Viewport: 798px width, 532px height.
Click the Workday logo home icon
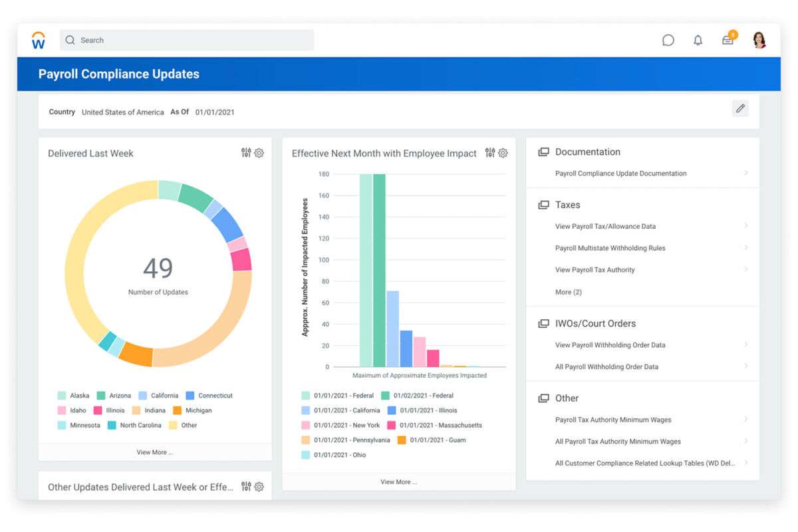click(x=39, y=41)
